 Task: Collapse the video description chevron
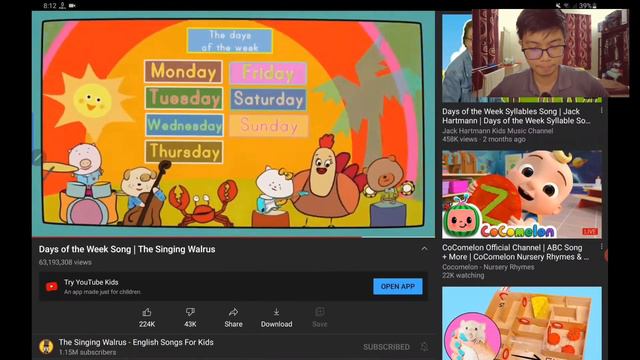424,249
